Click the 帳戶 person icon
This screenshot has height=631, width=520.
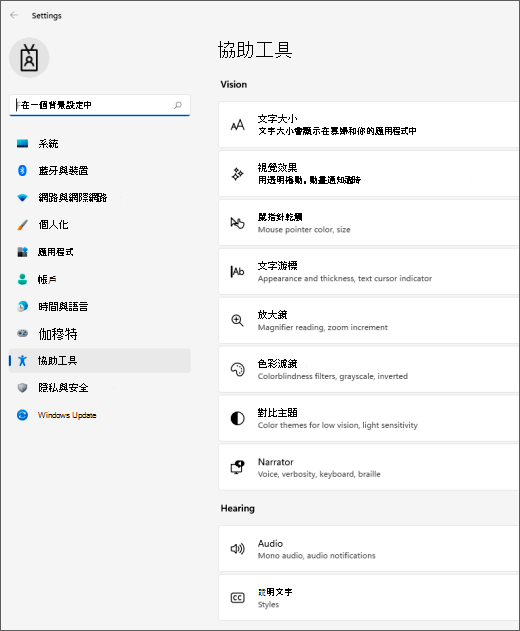23,279
